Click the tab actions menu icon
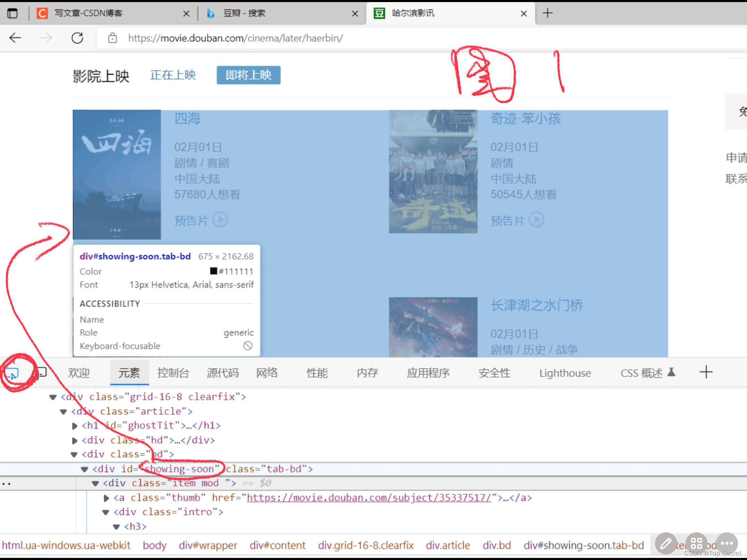Screen dimensions: 747x560 12,13
